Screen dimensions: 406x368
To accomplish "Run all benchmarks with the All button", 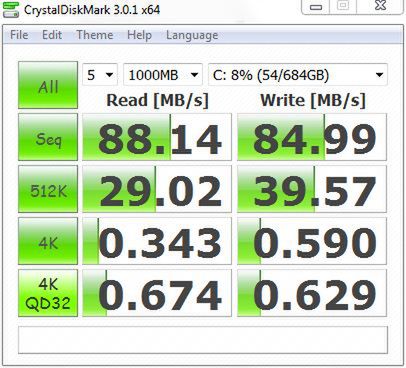I will click(x=48, y=85).
